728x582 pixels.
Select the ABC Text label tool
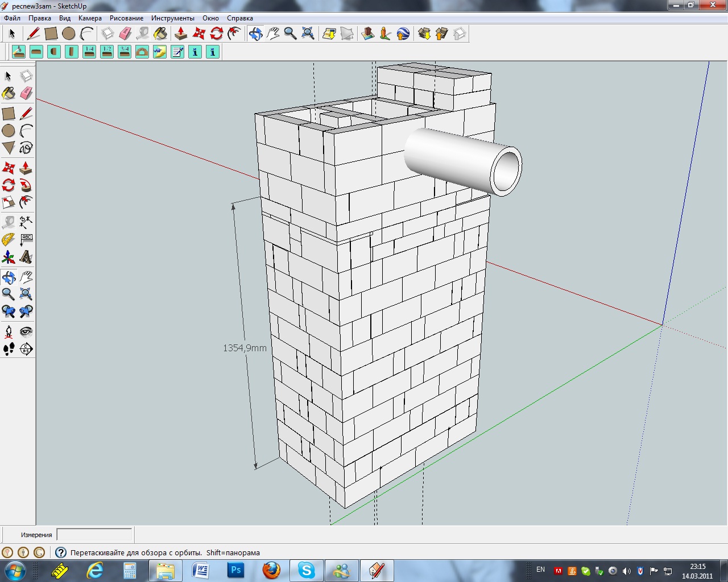pos(26,240)
